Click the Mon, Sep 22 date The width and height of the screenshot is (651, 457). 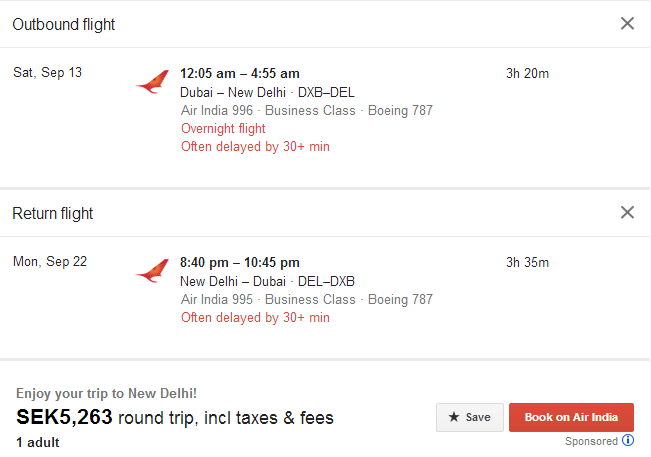pos(50,261)
